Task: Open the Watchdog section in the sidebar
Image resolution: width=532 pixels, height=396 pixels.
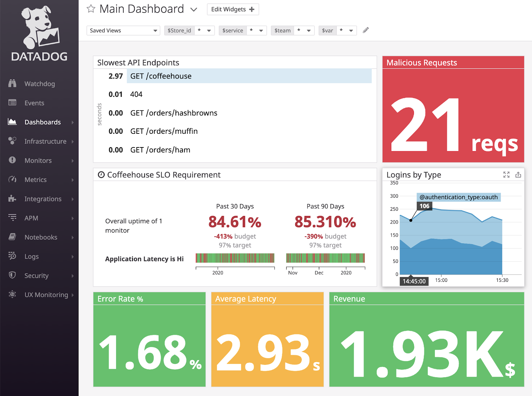Action: tap(12, 84)
